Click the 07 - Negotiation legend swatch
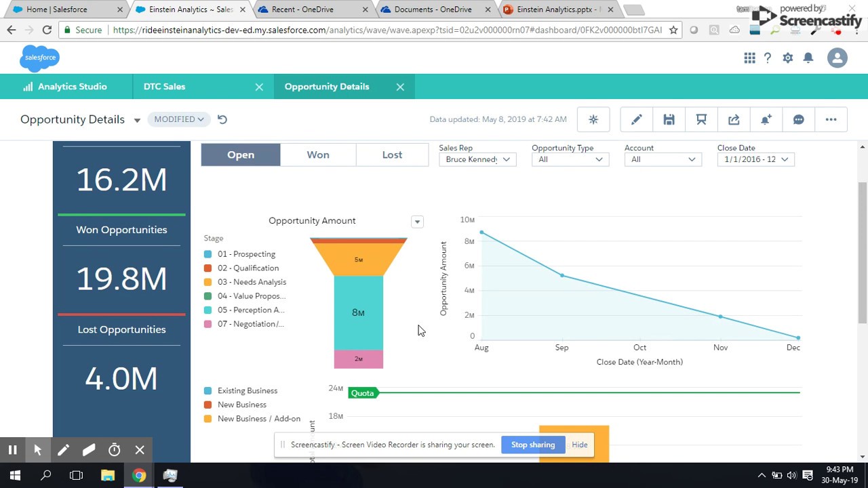 pyautogui.click(x=208, y=324)
